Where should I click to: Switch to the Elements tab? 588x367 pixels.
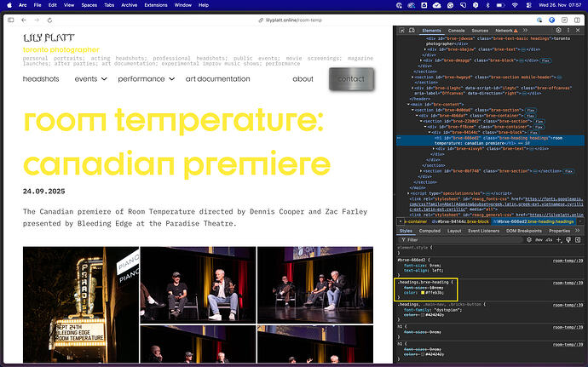click(431, 31)
